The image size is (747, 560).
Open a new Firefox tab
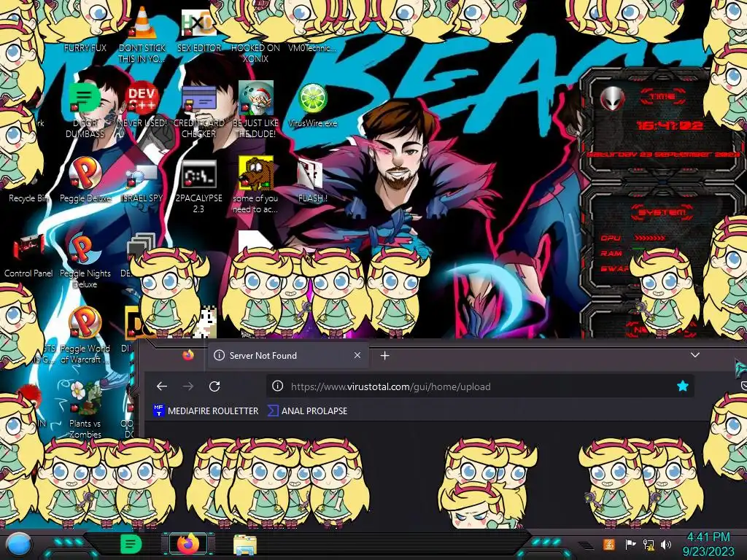pos(385,356)
